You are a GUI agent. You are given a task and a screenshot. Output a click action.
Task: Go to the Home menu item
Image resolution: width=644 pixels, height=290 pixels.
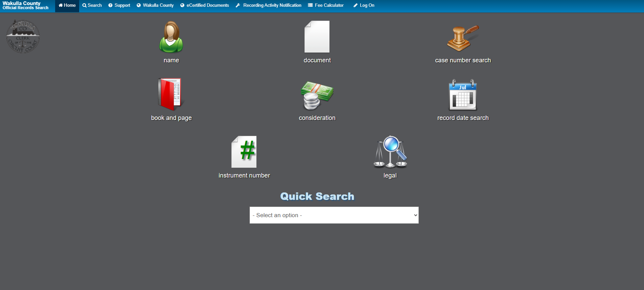pyautogui.click(x=67, y=5)
